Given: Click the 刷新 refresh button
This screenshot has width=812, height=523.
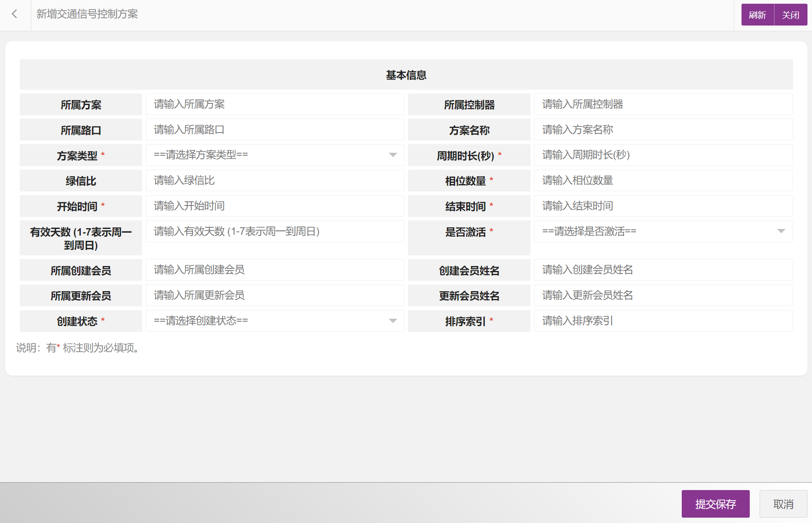Looking at the screenshot, I should point(757,15).
